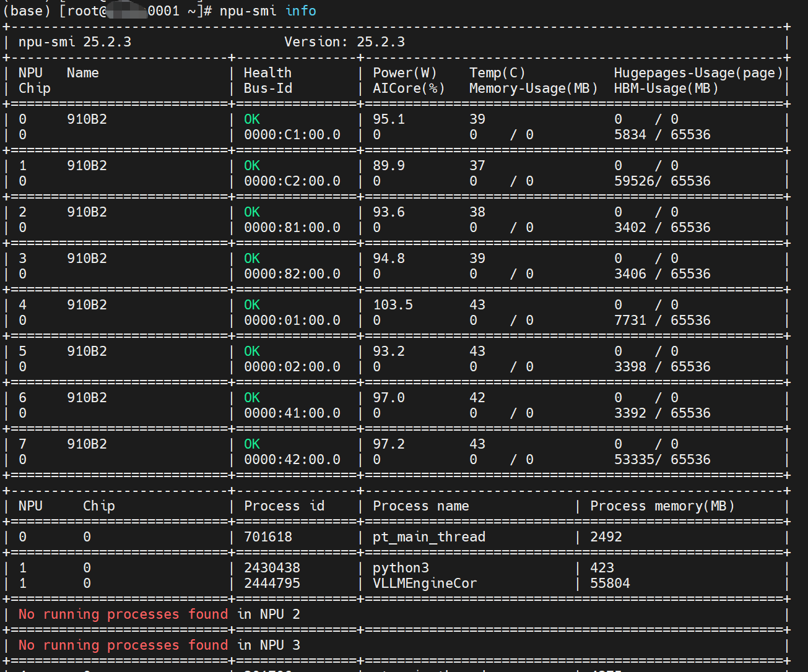Click process memory value 55804
Screen dimensions: 808x672
[610, 584]
